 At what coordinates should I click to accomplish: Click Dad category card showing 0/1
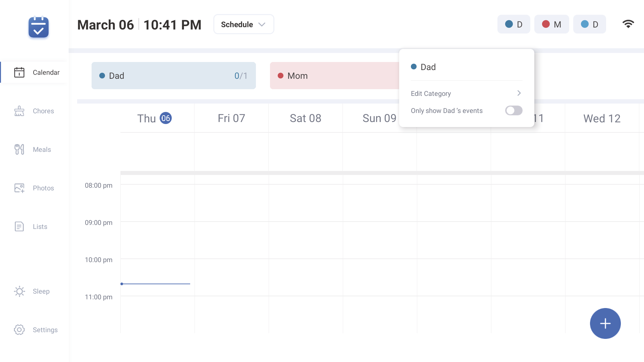click(x=173, y=76)
